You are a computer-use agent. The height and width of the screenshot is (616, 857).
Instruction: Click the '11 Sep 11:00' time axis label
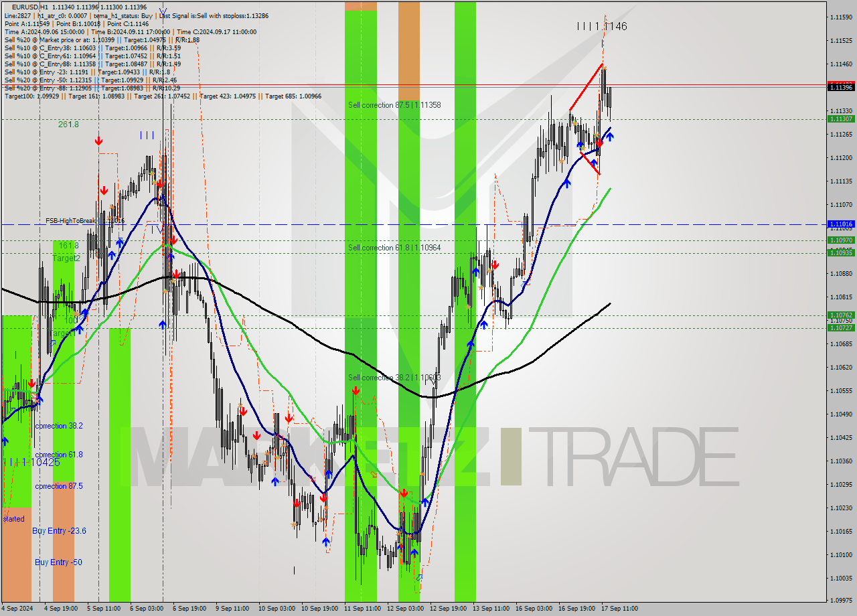point(362,609)
